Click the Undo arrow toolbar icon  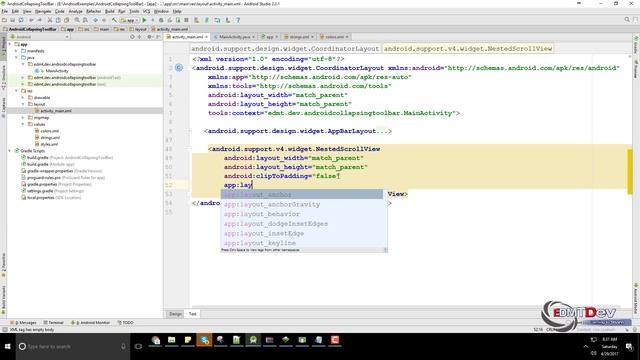[x=31, y=20]
